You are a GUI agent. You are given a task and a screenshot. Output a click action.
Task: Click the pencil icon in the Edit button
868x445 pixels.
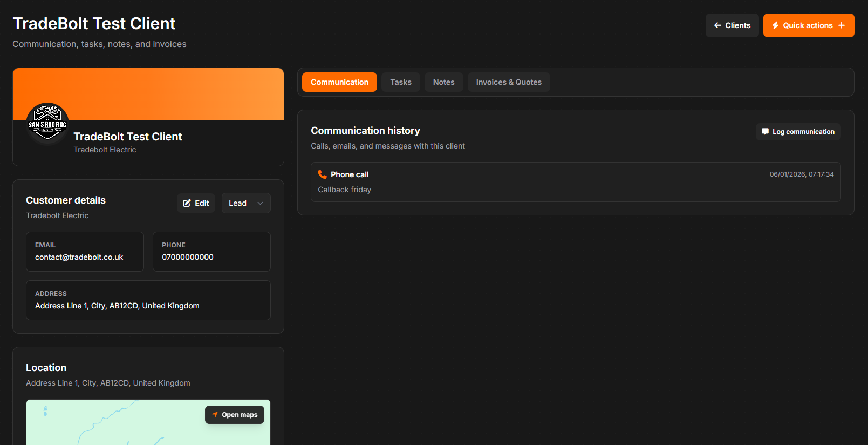(187, 203)
